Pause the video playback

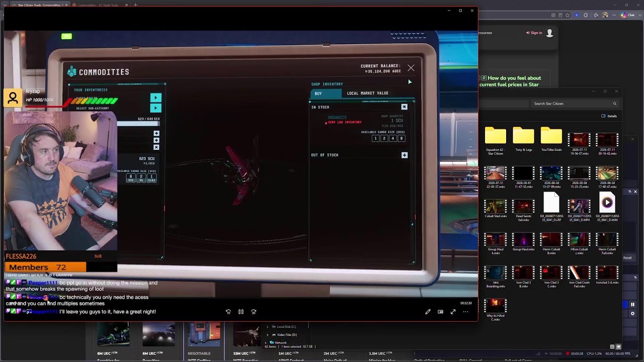point(241,312)
